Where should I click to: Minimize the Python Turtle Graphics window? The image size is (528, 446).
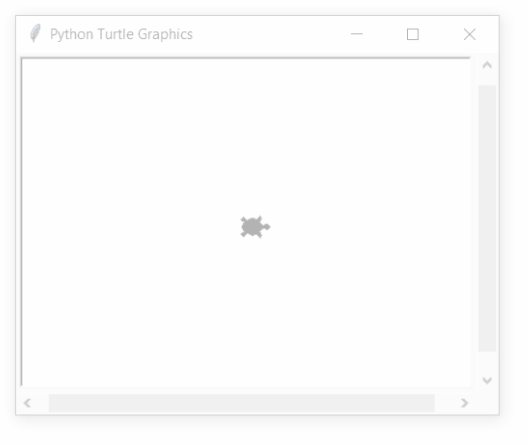pos(357,34)
